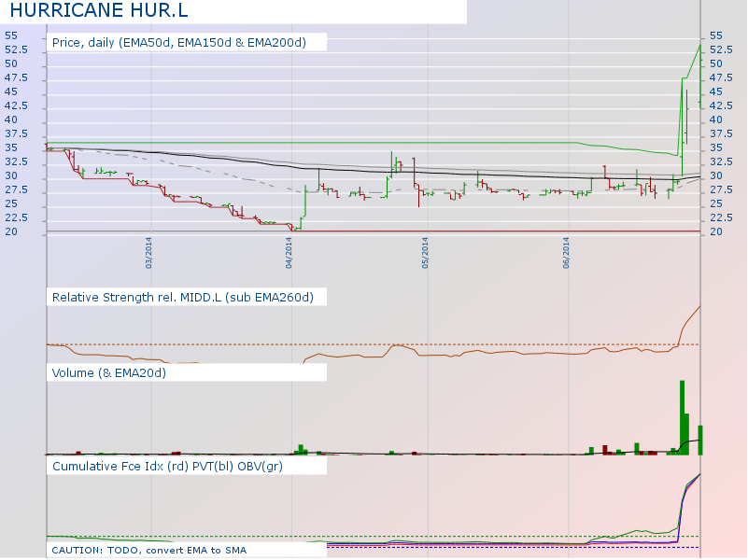748x560 pixels.
Task: Click the CAUTION: TODO note at bottom
Action: pos(149,551)
